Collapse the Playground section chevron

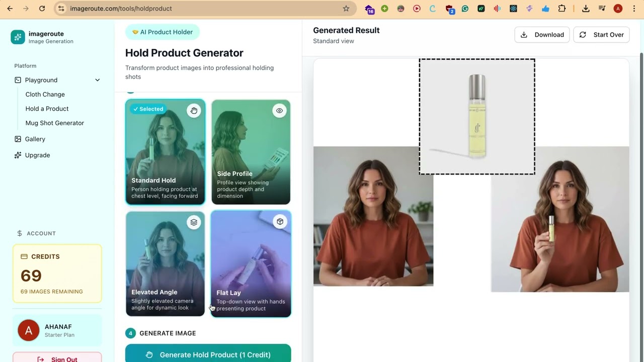tap(98, 80)
